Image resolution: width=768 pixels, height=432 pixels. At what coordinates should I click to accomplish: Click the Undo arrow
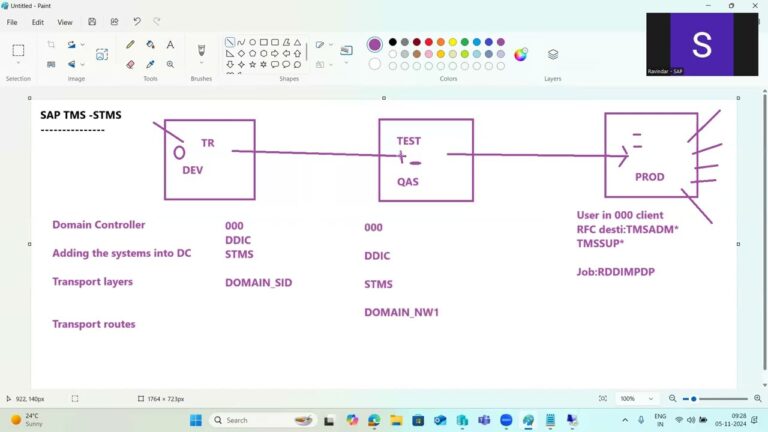(137, 22)
